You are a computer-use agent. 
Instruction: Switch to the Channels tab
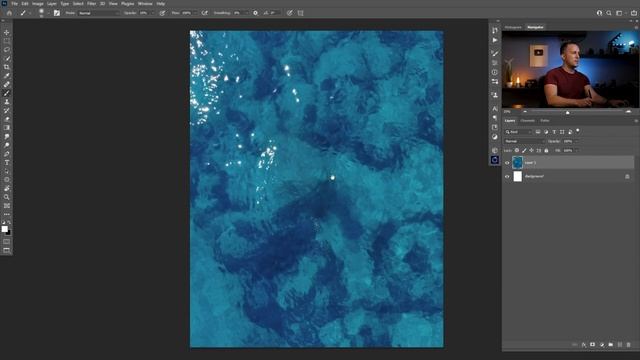[527, 121]
